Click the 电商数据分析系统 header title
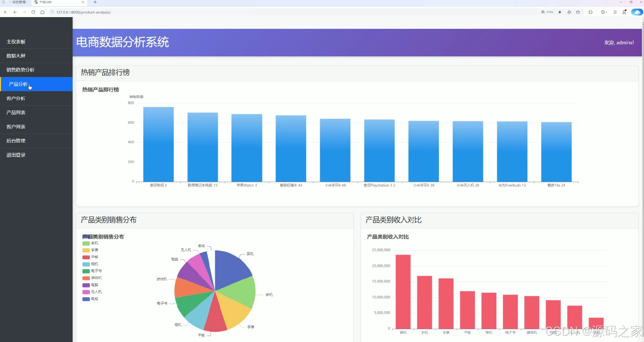Image resolution: width=644 pixels, height=342 pixels. coord(122,42)
